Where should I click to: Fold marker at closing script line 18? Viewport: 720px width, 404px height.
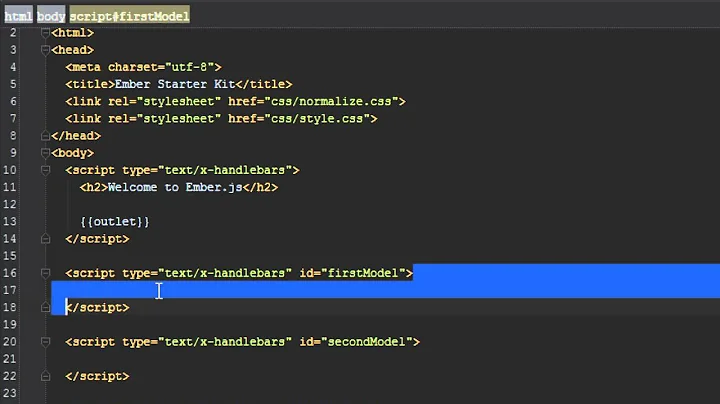click(x=45, y=308)
